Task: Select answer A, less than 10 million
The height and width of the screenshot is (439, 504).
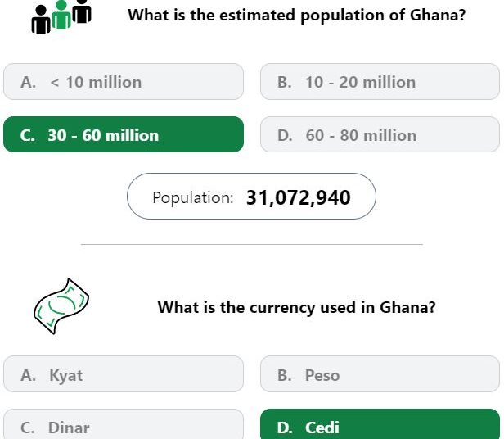Action: click(124, 82)
